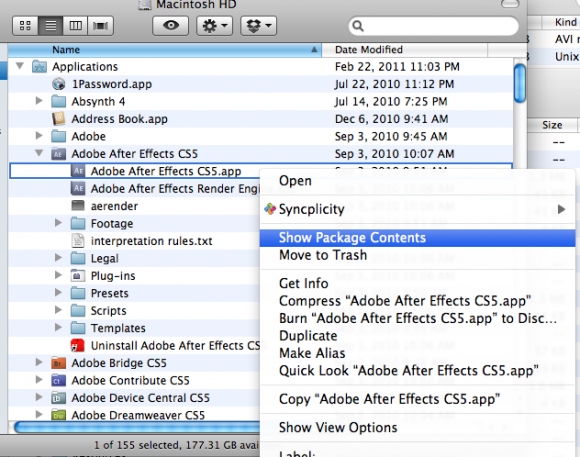Click the interpretation rules.txt document icon
The width and height of the screenshot is (580, 457).
[78, 241]
